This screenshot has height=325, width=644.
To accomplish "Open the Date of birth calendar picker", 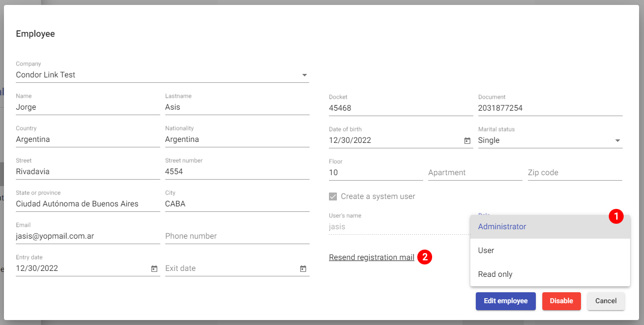I will (x=467, y=141).
